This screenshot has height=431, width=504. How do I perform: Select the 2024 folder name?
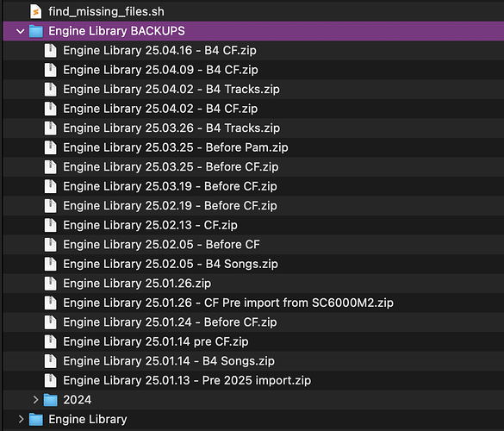tap(78, 400)
